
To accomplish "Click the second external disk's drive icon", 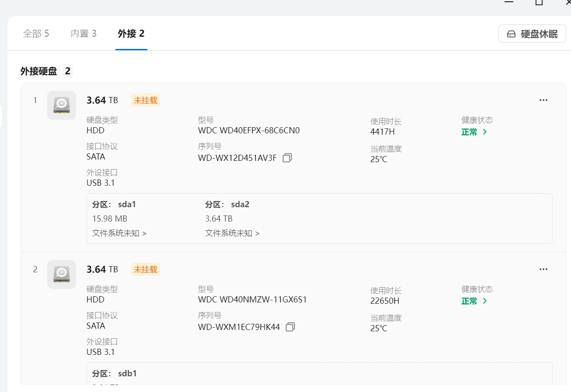I will (62, 274).
